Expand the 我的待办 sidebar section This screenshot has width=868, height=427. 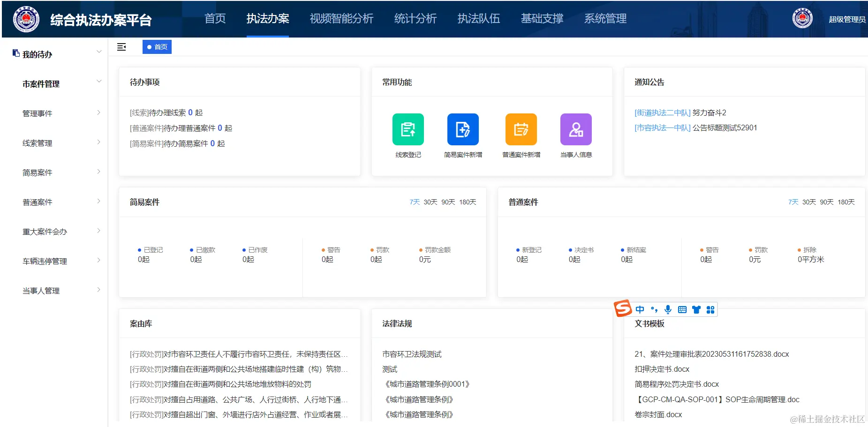click(98, 52)
